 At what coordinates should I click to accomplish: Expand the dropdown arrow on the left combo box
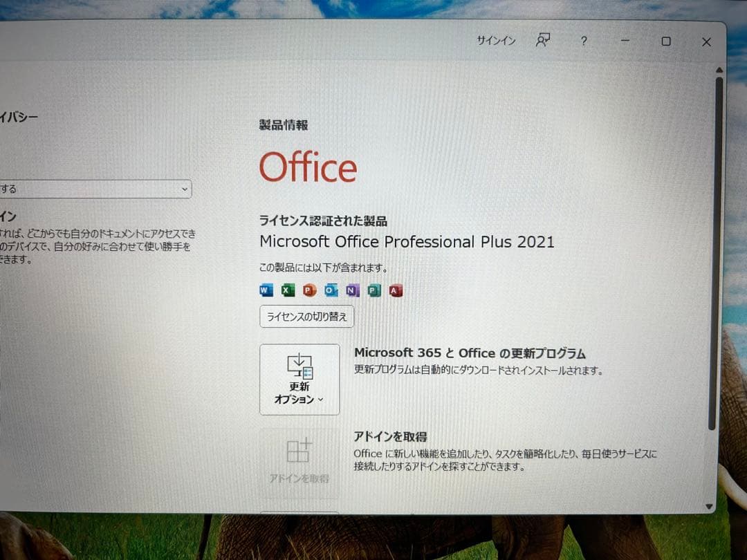[183, 188]
